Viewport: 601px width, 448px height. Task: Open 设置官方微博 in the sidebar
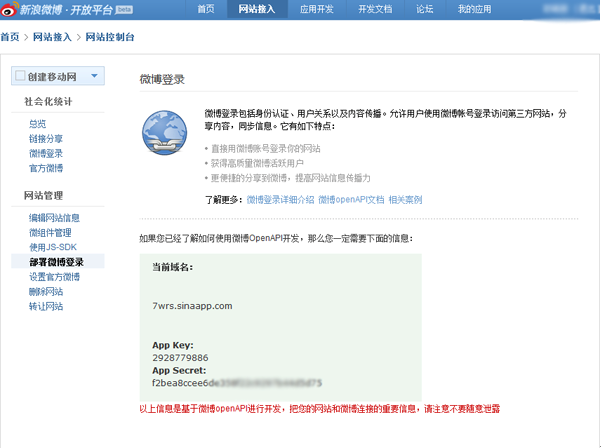pos(54,277)
